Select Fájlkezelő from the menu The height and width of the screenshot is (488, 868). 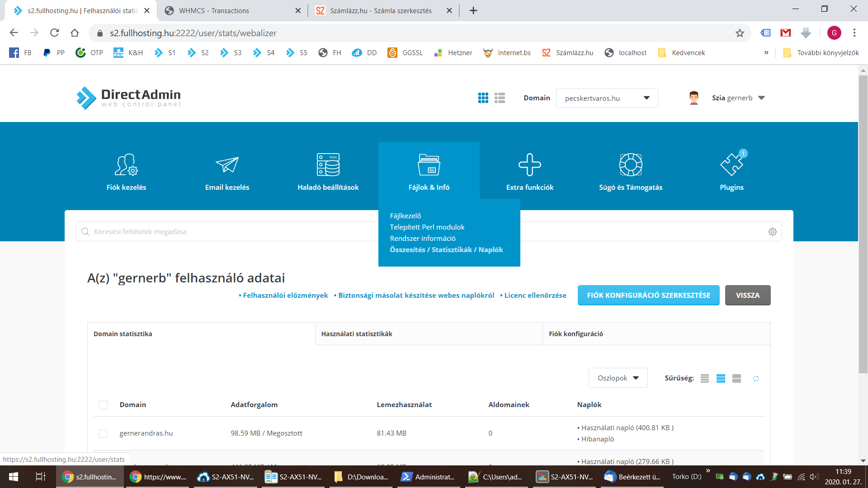click(x=406, y=216)
